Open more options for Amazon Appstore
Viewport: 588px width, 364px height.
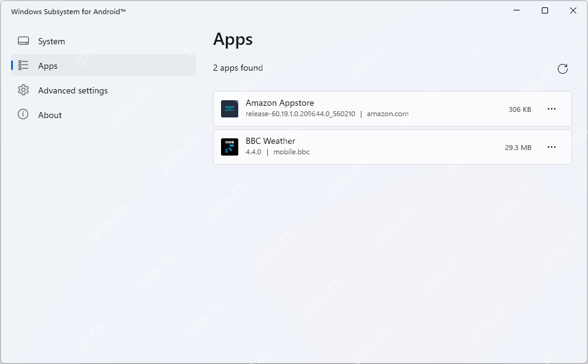pos(552,109)
